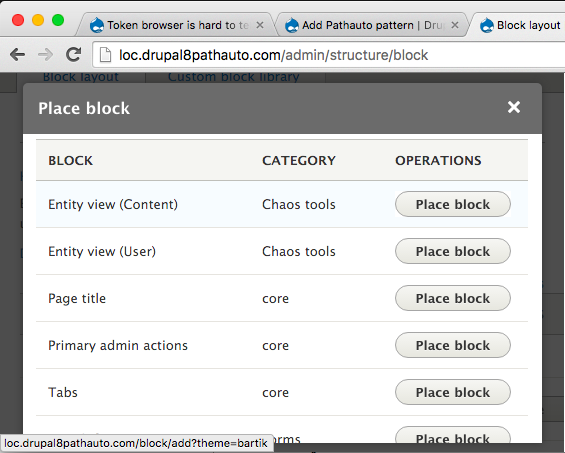Click Drupal favicon on Block layout tab
This screenshot has height=453, width=565.
(487, 26)
